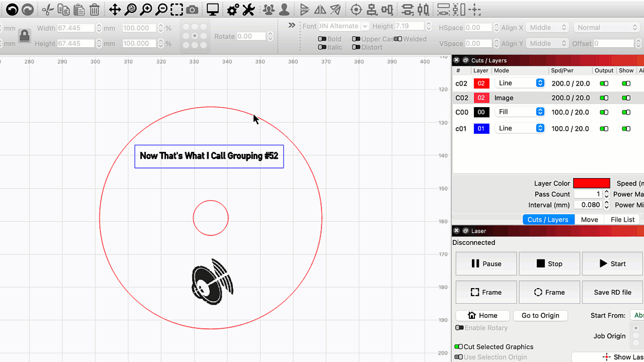This screenshot has height=362, width=644.
Task: Toggle Output for the C00 Fill layer
Action: click(604, 112)
